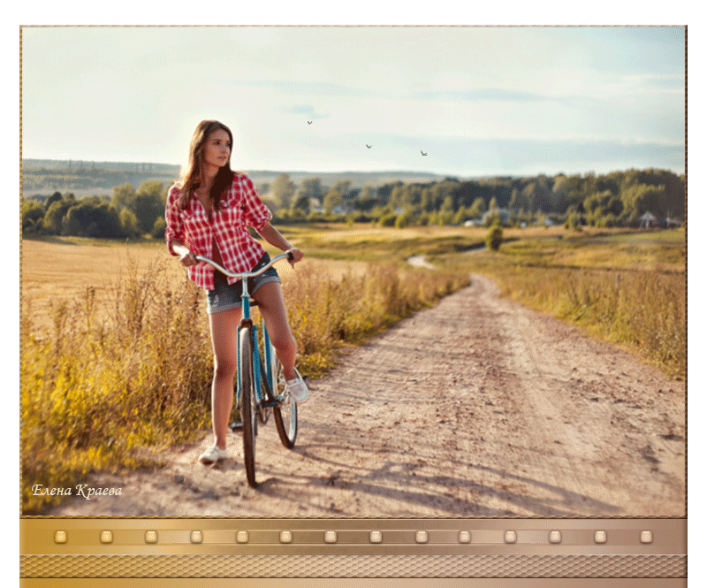This screenshot has width=707, height=588.
Task: Select the second gold stud from the left
Action: click(106, 537)
